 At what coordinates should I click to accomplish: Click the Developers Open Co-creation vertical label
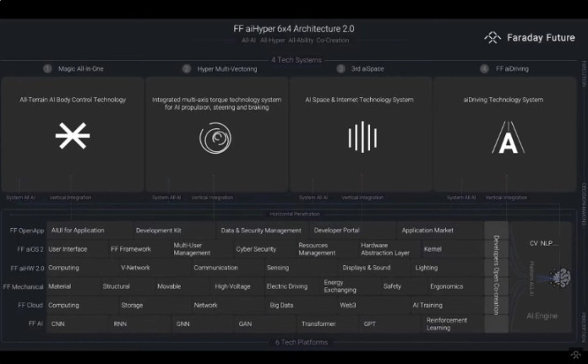[496, 275]
